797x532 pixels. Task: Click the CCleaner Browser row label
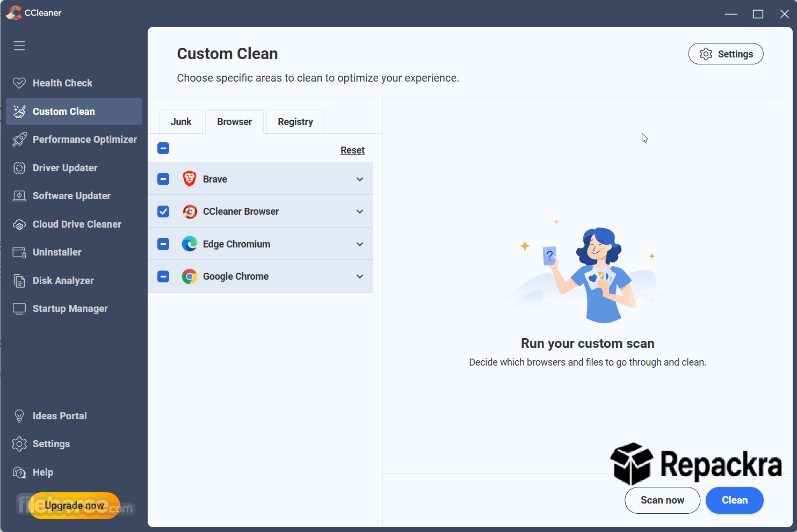pyautogui.click(x=241, y=212)
